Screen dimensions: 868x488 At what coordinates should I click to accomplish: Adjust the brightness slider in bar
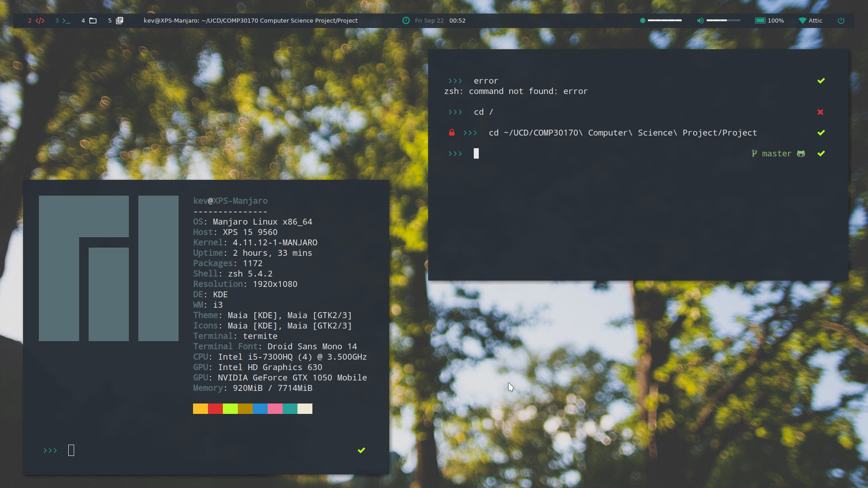tap(665, 21)
